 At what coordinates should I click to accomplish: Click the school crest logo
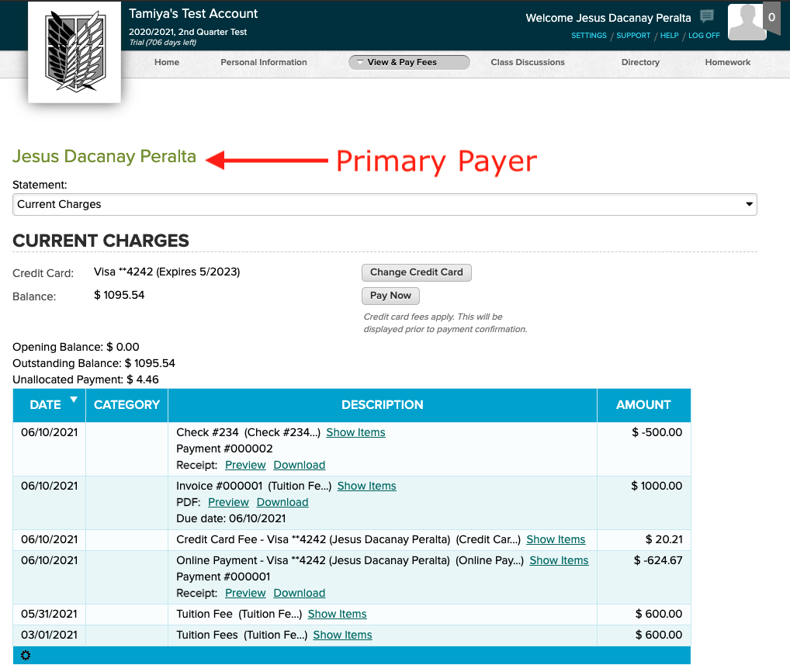[x=74, y=52]
